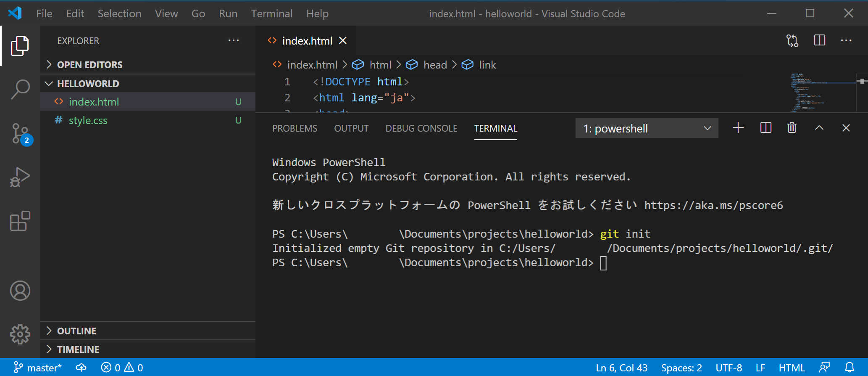The height and width of the screenshot is (376, 868).
Task: Expand the OPEN EDITORS section
Action: coord(89,65)
